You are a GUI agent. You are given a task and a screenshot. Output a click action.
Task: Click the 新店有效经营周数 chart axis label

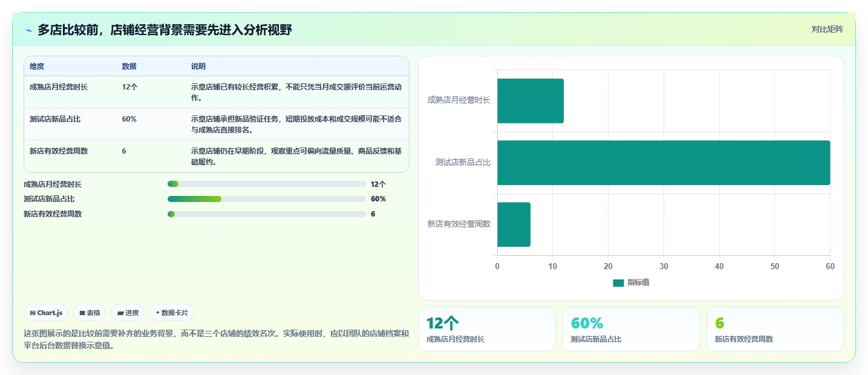[459, 224]
